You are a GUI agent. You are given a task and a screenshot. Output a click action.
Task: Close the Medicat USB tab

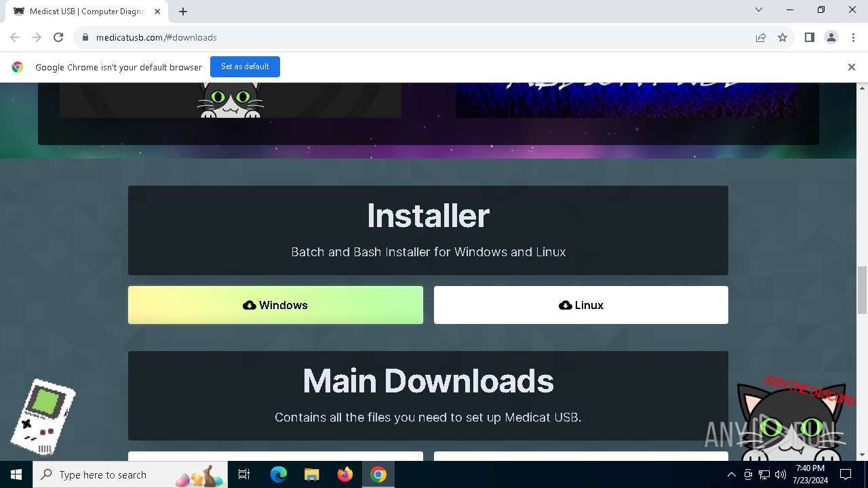click(x=157, y=12)
